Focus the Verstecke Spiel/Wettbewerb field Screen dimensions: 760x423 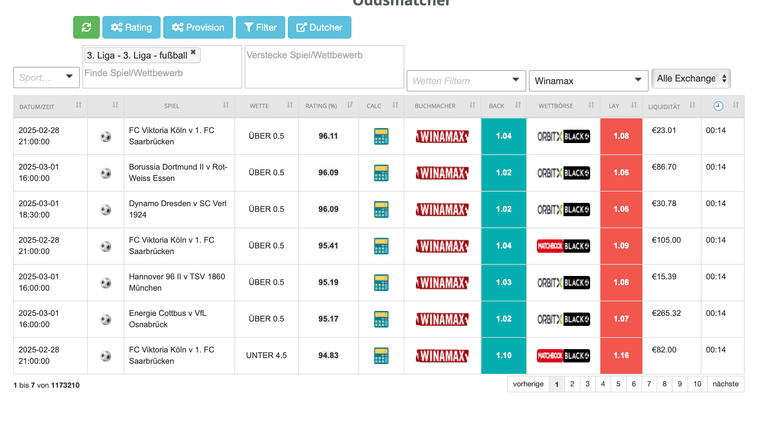coord(324,67)
